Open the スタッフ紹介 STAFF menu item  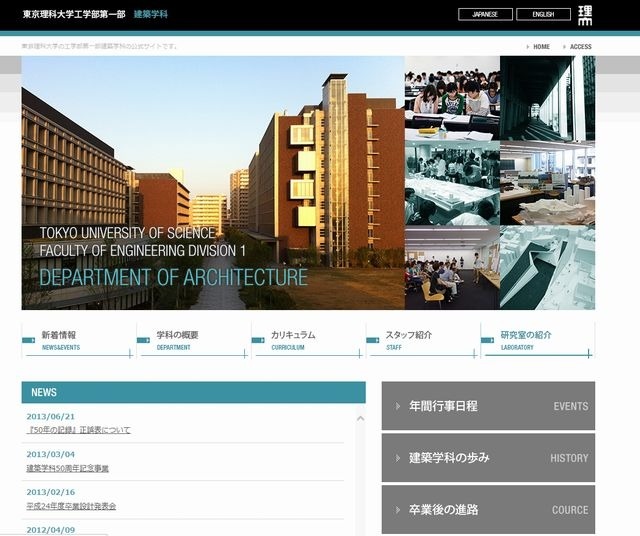pyautogui.click(x=423, y=340)
